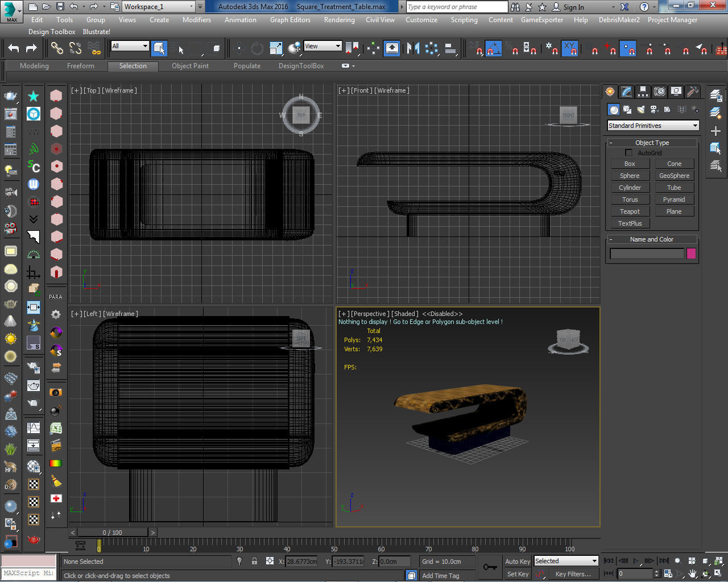
Task: Open the Modify panel tab
Action: [627, 92]
